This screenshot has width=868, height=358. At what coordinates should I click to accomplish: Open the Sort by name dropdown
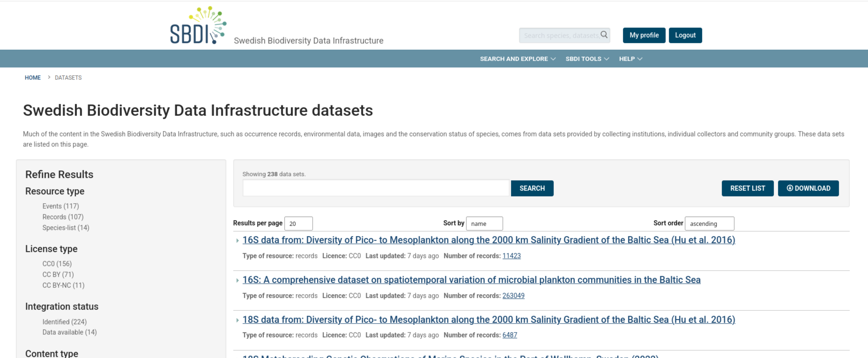(484, 224)
